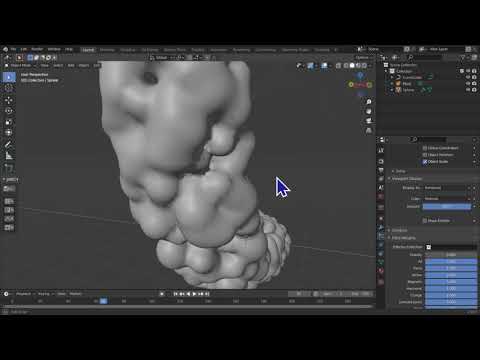Collapse the Viewport Display panel
480x360 pixels.
click(407, 179)
